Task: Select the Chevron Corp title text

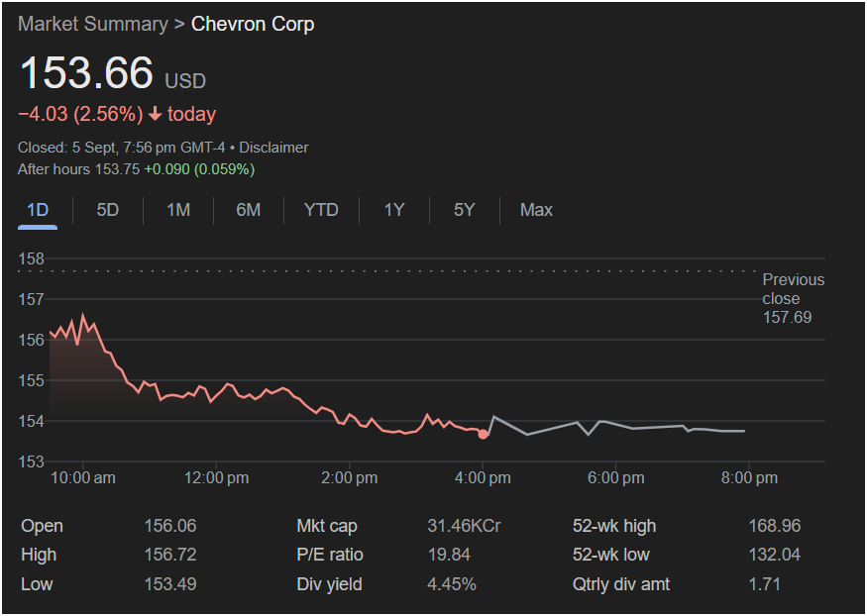Action: pos(253,25)
